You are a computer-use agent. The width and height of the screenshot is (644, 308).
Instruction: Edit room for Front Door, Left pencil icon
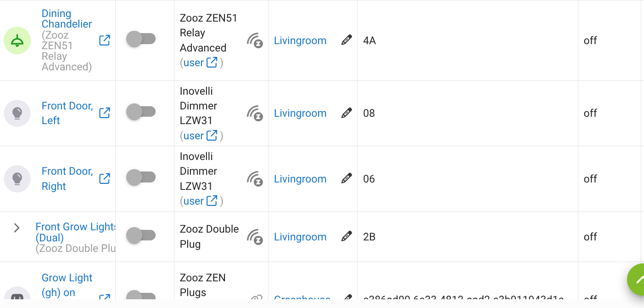[347, 113]
